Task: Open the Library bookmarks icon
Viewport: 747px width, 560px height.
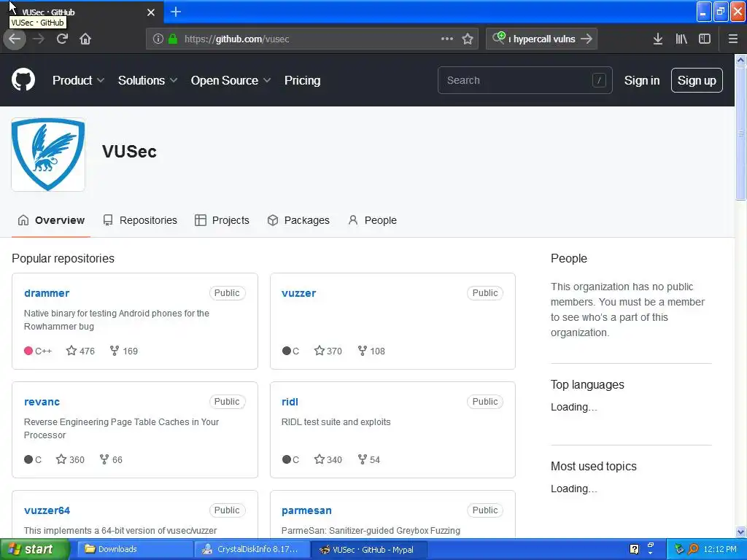Action: click(x=681, y=39)
